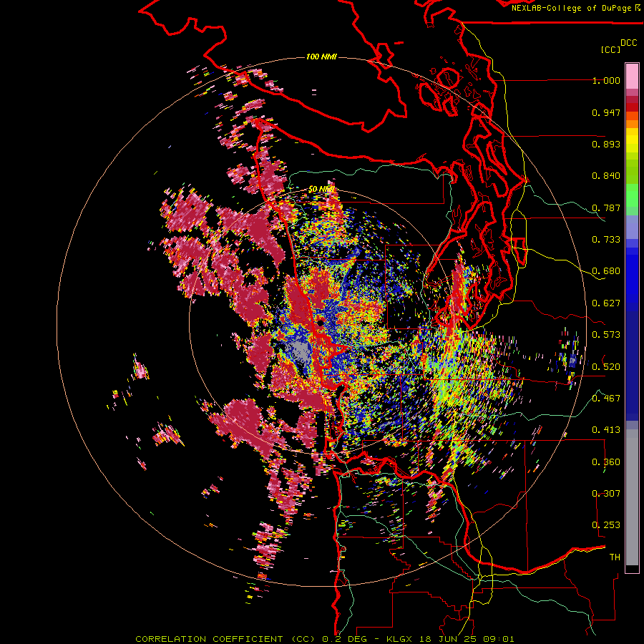Select the 0.733 scale value
The image size is (644, 644).
(x=606, y=240)
